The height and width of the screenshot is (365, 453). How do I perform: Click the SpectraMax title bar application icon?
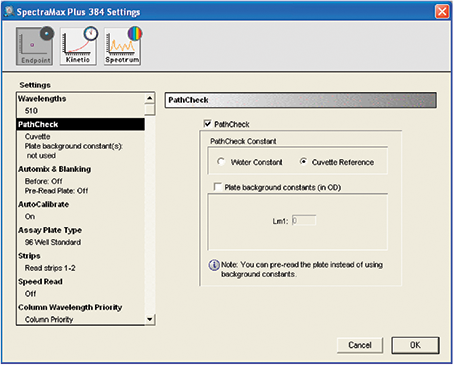click(9, 11)
